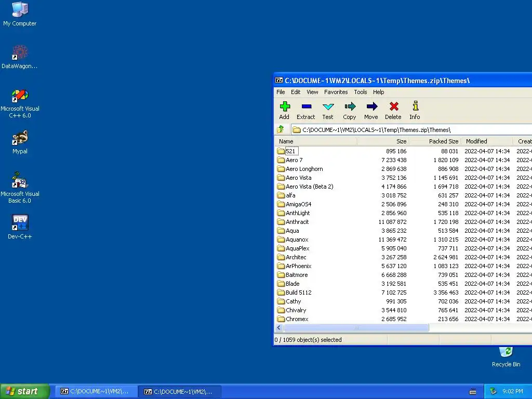Click system tray icon beside clock
This screenshot has width=532, height=399.
[x=493, y=391]
